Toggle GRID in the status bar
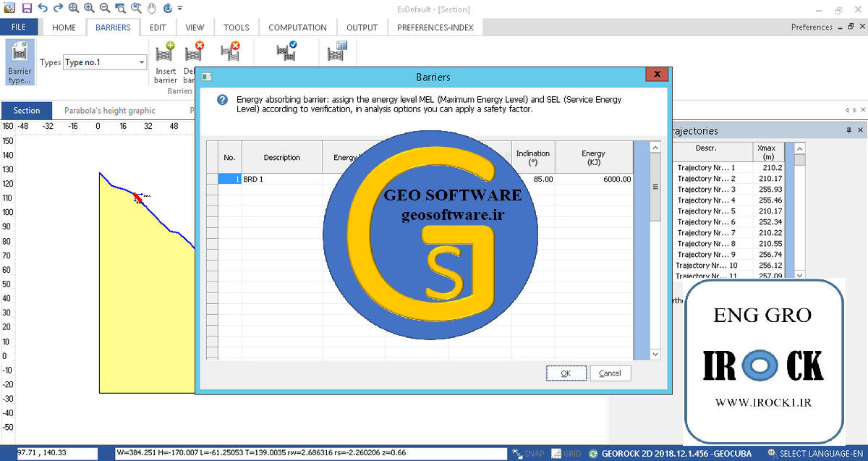 566,454
